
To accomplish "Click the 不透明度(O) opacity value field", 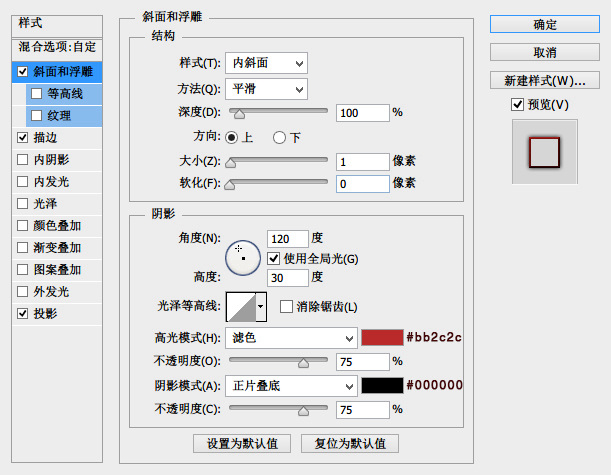I will pos(363,362).
